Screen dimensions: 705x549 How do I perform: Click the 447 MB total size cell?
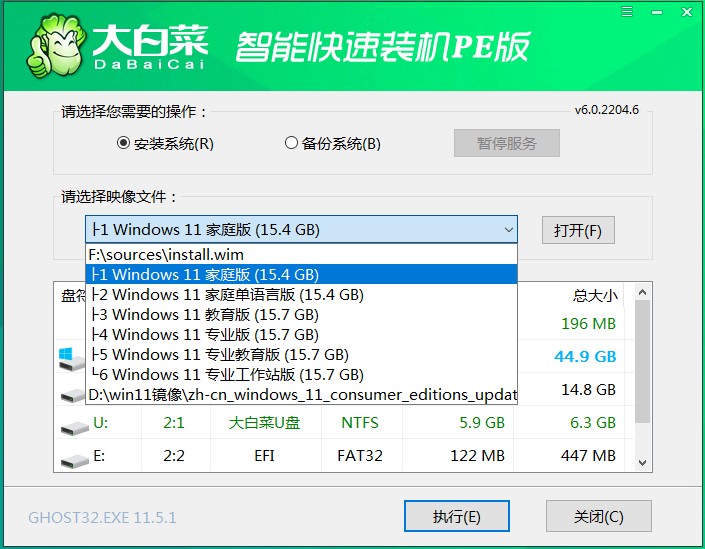(x=588, y=456)
